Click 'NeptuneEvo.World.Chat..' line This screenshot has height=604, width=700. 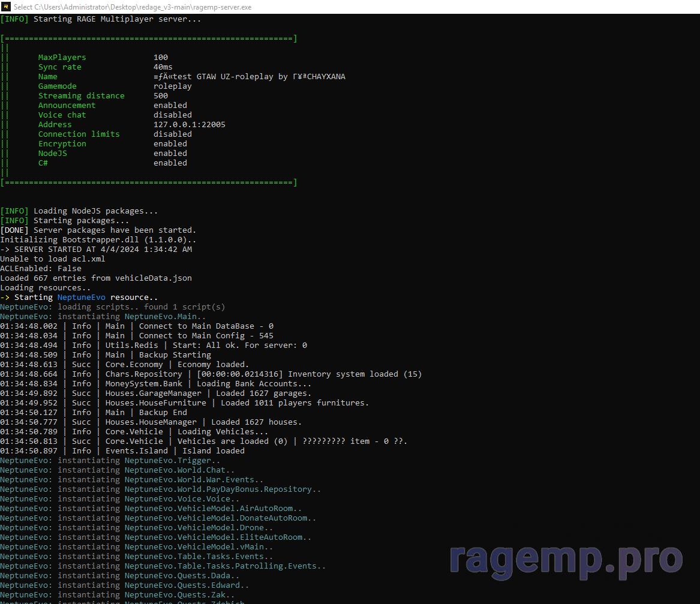(x=118, y=470)
